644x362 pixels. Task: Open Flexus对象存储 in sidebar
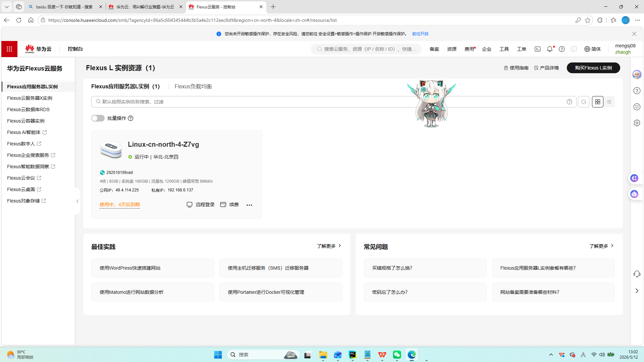click(x=26, y=201)
